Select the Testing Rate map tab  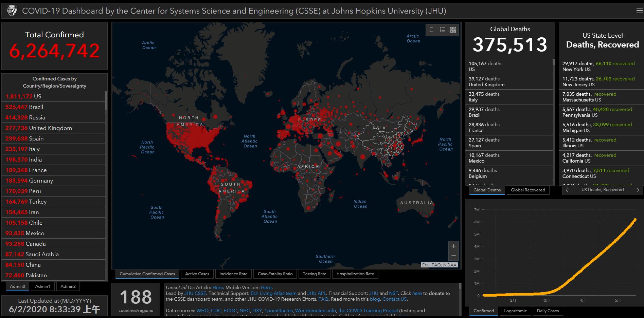coord(314,274)
